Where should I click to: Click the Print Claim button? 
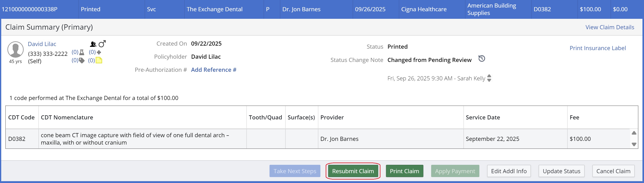[404, 171]
